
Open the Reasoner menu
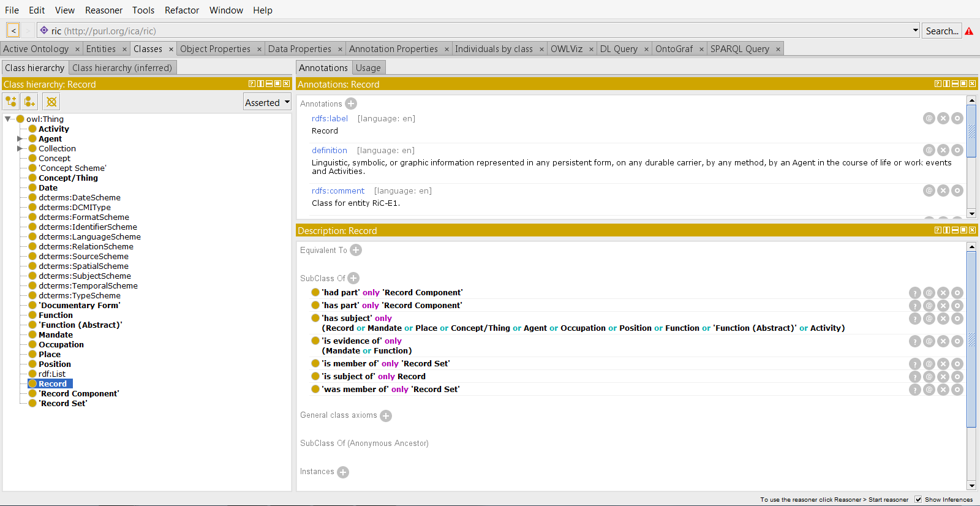click(x=104, y=10)
